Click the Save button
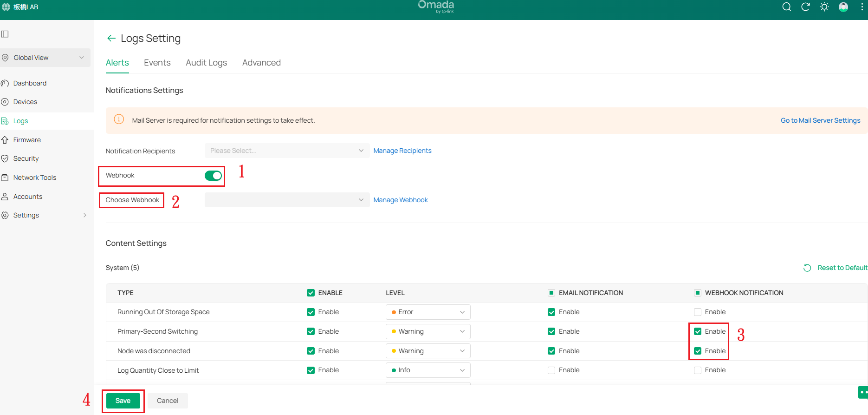Image resolution: width=868 pixels, height=415 pixels. (123, 401)
